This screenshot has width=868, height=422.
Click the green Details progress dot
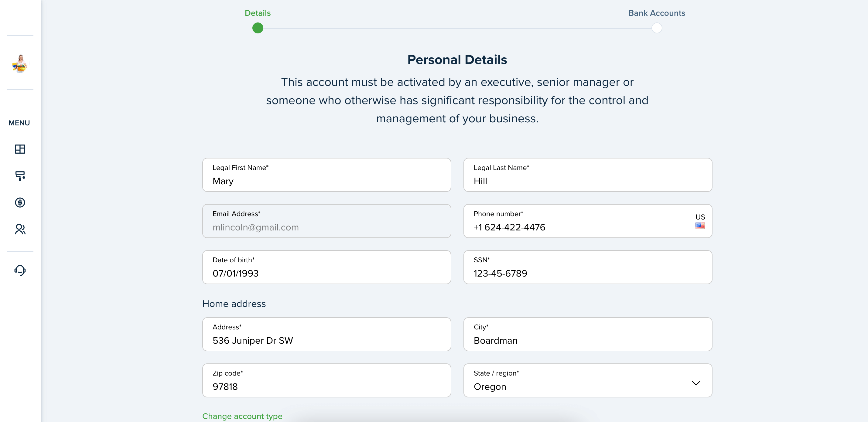coord(258,28)
